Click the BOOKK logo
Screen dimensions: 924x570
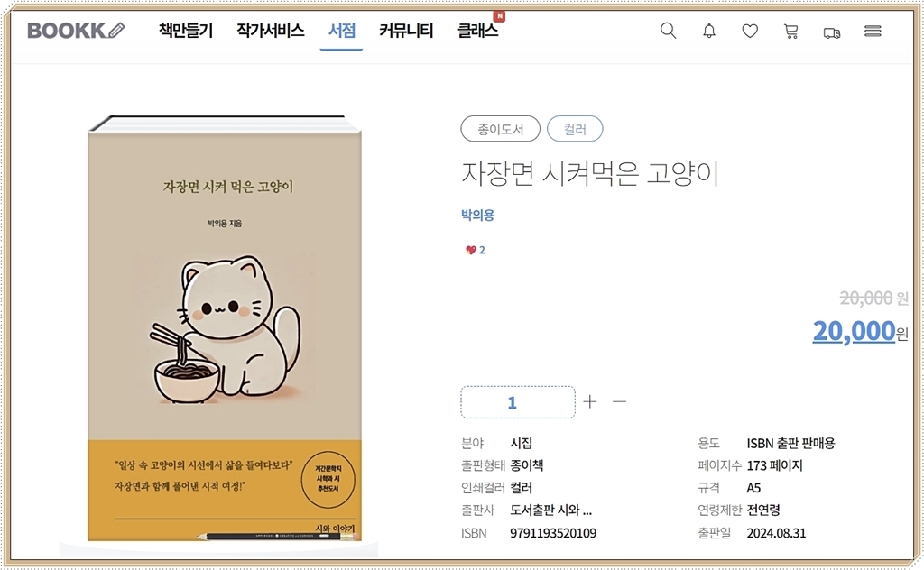pos(76,31)
